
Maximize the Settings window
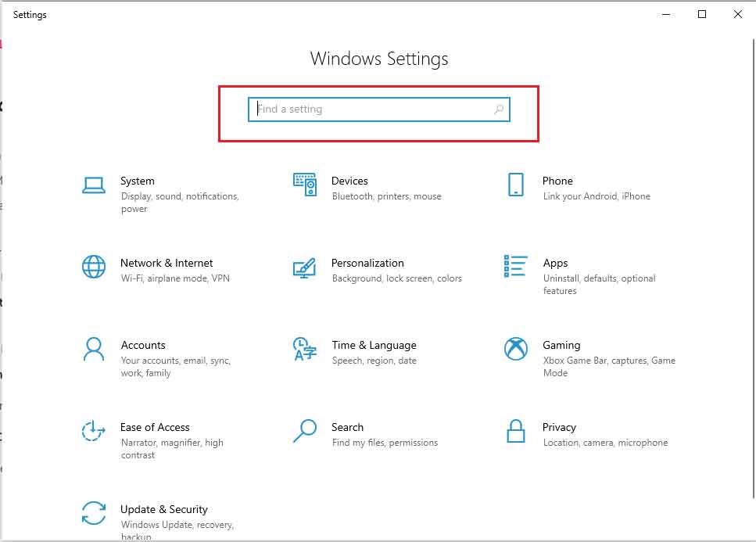[x=702, y=14]
